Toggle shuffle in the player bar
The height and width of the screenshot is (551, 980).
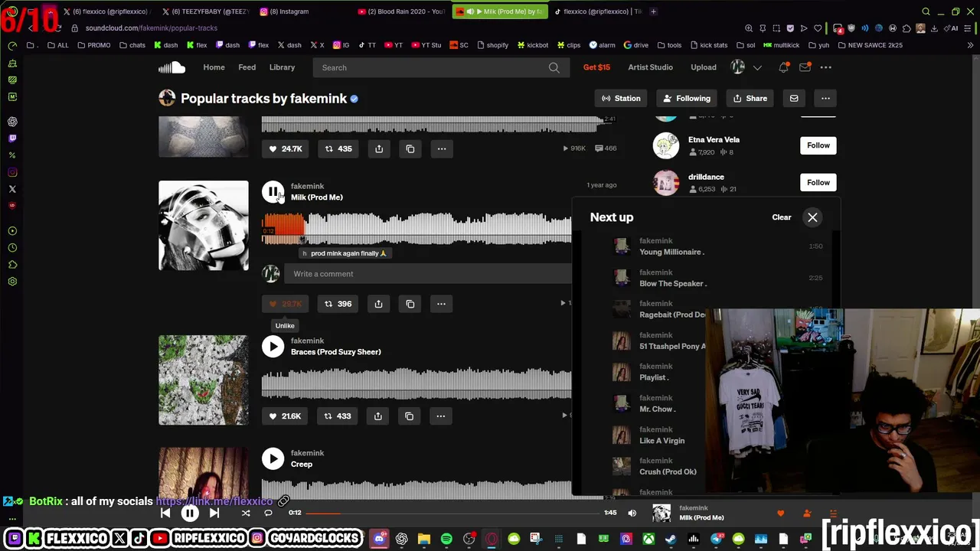[x=246, y=514]
